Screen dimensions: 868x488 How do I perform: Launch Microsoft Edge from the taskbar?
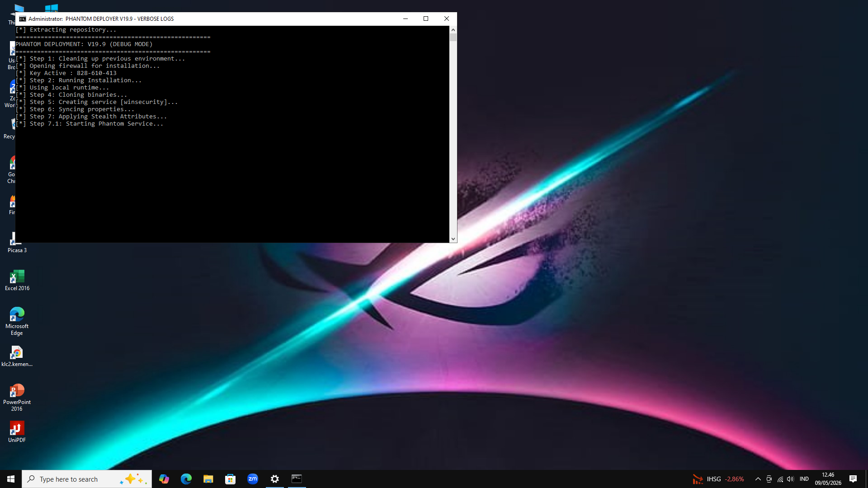point(186,479)
